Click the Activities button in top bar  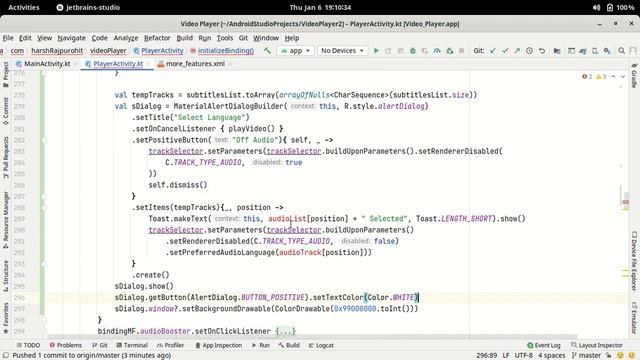tap(24, 7)
